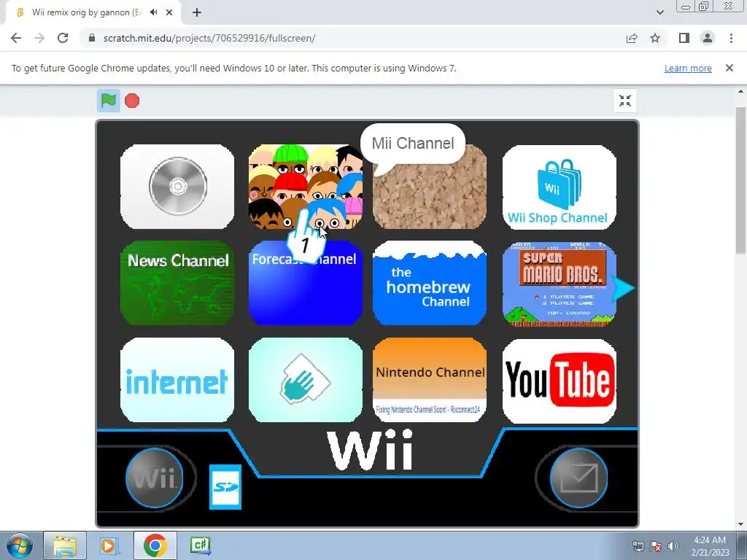Toggle Chrome side panel
The image size is (747, 560).
(x=684, y=38)
